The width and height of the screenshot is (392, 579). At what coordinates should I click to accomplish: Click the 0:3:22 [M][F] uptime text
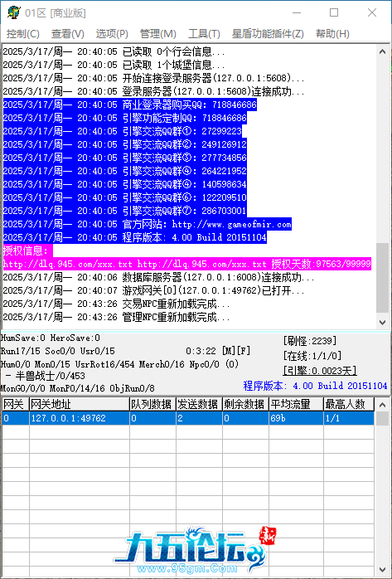(218, 351)
